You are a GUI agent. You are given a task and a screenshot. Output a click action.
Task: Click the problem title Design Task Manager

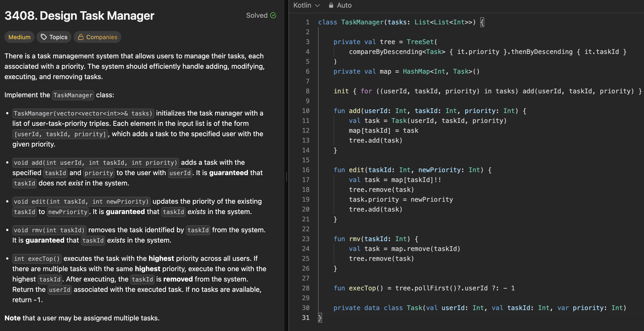click(x=79, y=16)
